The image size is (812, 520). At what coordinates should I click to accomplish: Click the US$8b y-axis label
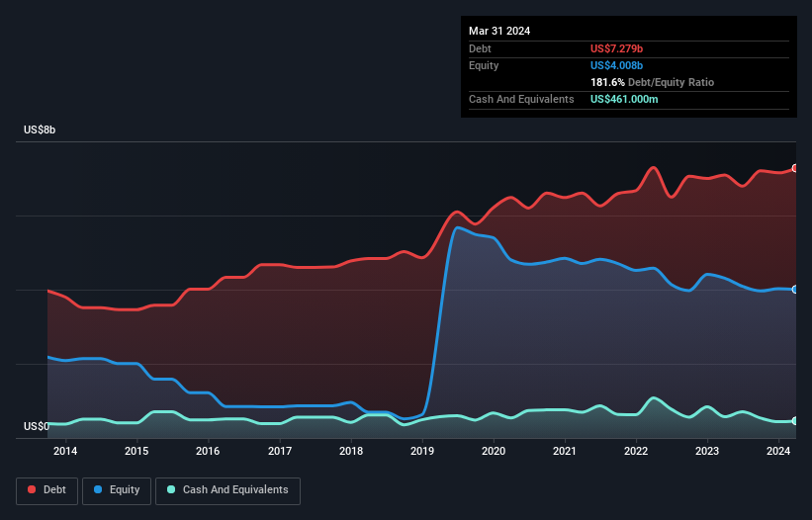[x=40, y=130]
